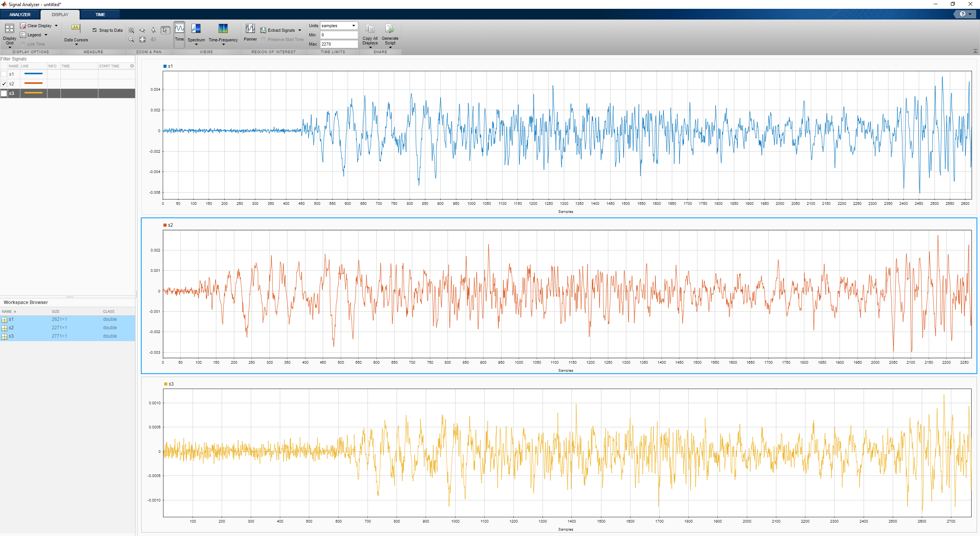Viewport: 980px width, 536px height.
Task: Open the TIME tab
Action: (100, 15)
